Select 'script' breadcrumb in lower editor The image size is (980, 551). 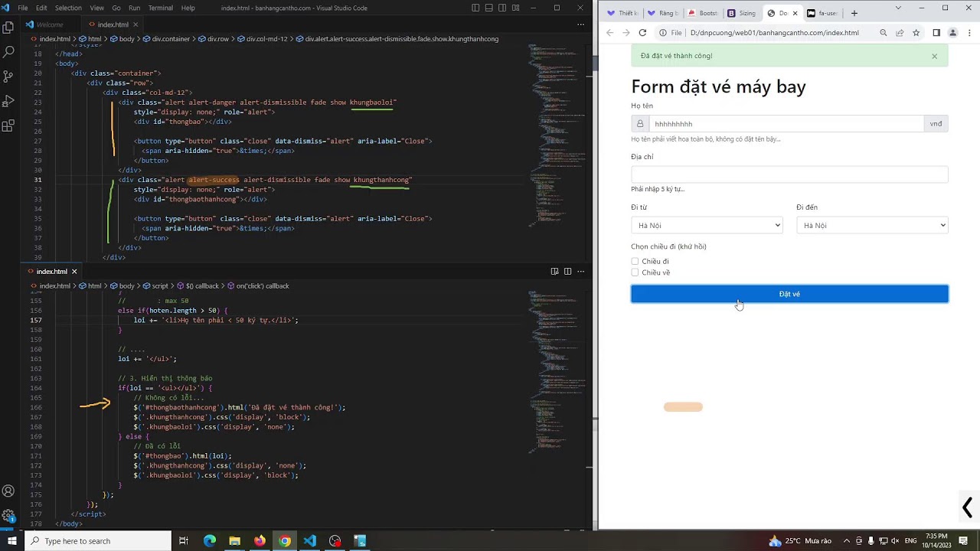point(155,286)
